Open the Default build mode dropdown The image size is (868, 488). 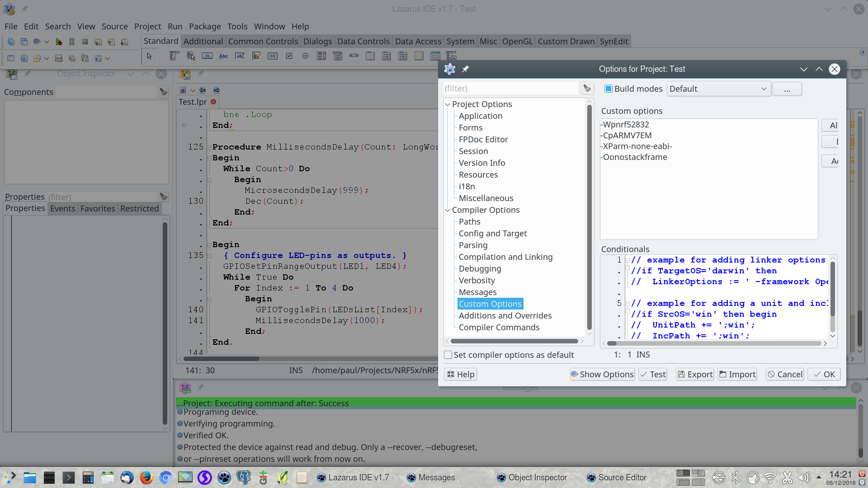tap(719, 89)
